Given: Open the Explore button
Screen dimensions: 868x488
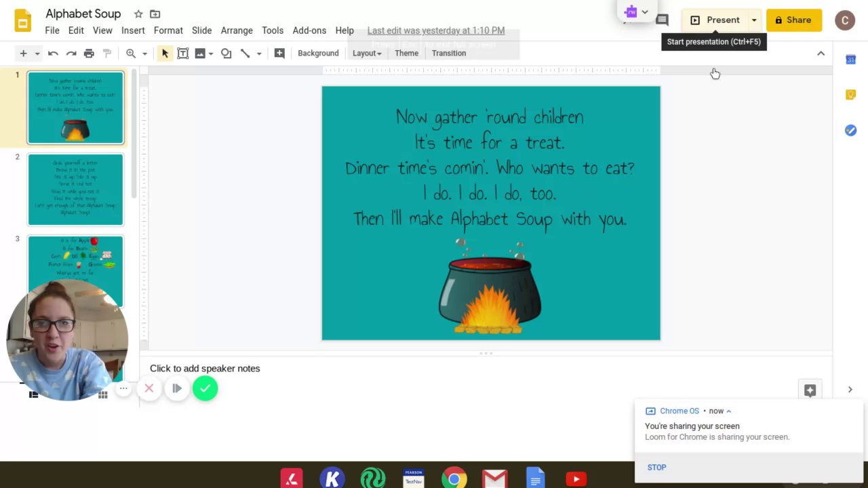Looking at the screenshot, I should (x=810, y=390).
